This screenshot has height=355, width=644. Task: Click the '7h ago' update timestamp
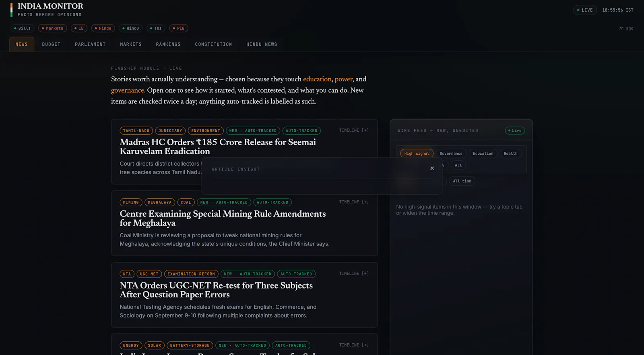pyautogui.click(x=626, y=28)
